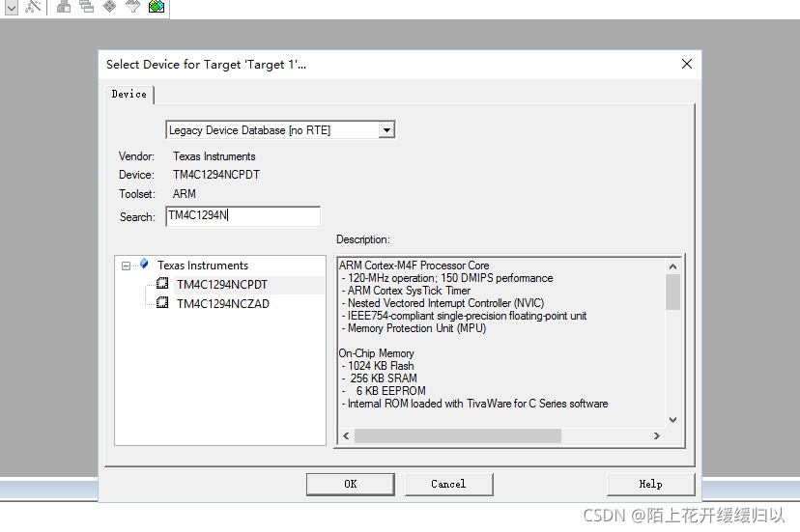Click the '256 KB SRAM' description line
800x532 pixels.
click(x=379, y=378)
